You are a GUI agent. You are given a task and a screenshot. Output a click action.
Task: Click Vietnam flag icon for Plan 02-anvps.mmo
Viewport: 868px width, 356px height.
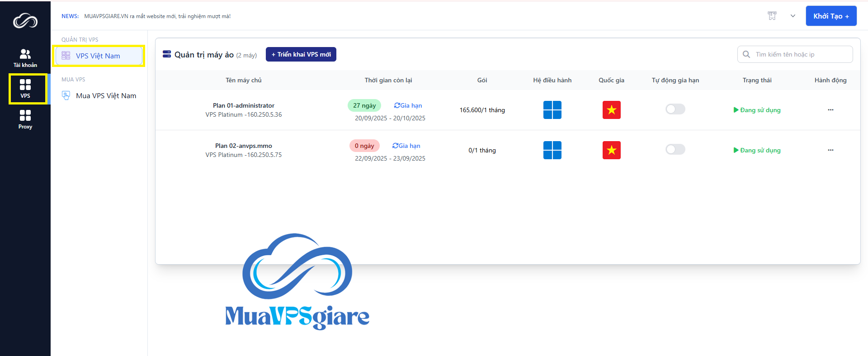(611, 150)
